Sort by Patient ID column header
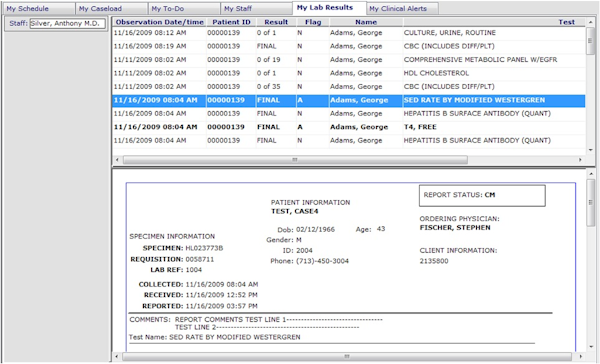 [231, 22]
